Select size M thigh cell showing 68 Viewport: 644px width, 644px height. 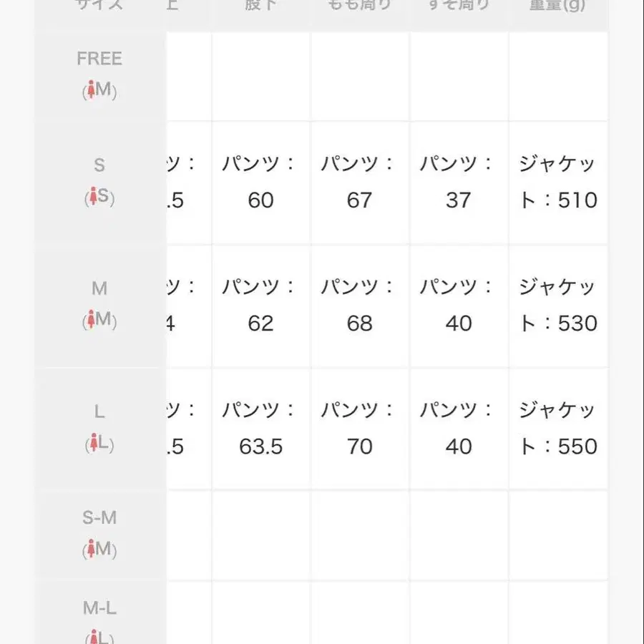[359, 323]
